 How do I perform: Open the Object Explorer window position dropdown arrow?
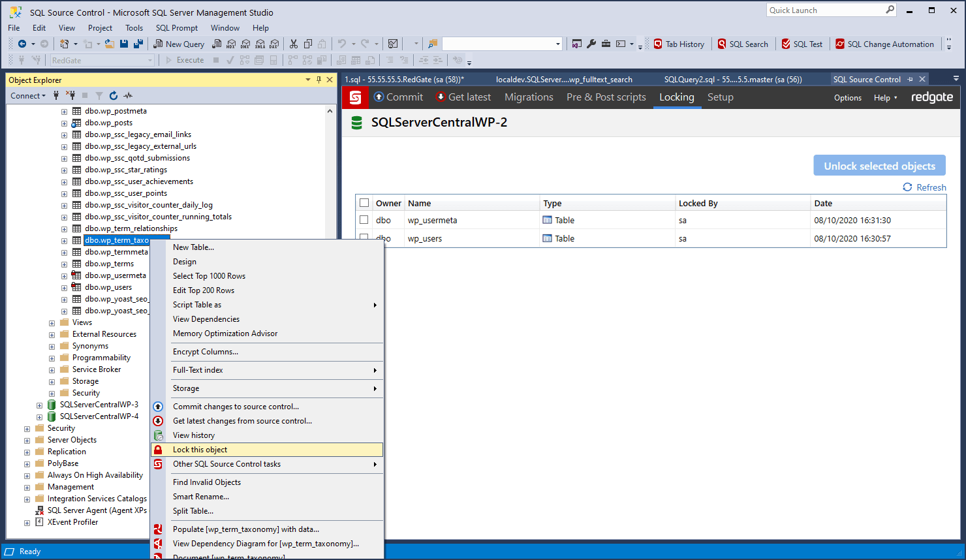point(308,80)
